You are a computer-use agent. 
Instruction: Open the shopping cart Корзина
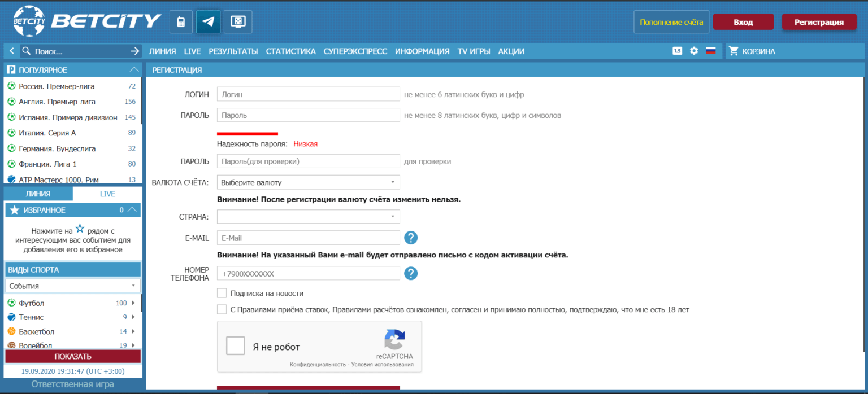point(752,51)
